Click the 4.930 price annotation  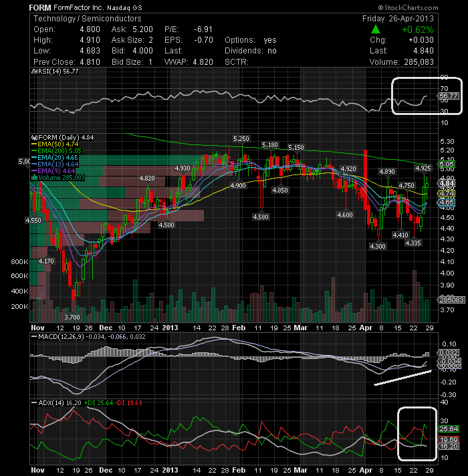pyautogui.click(x=183, y=168)
